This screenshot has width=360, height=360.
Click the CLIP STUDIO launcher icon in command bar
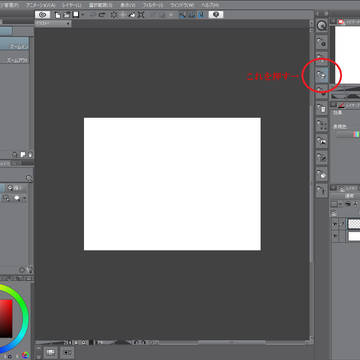click(x=43, y=15)
